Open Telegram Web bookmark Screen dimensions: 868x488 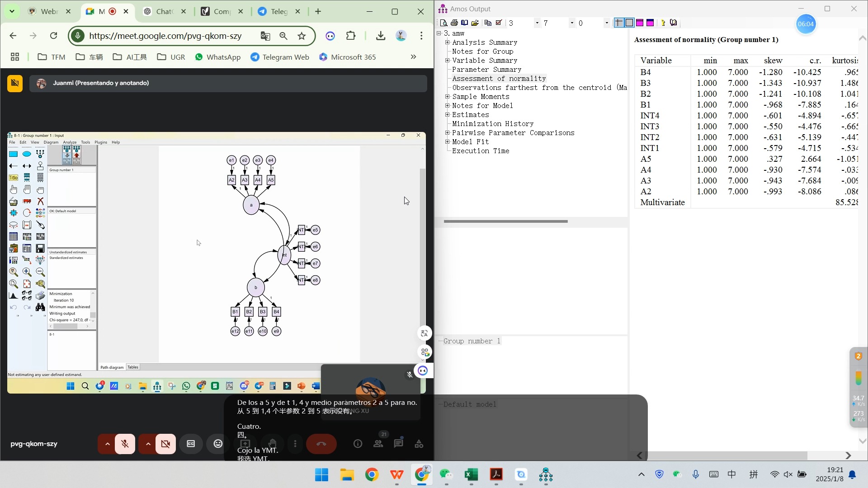tap(280, 57)
